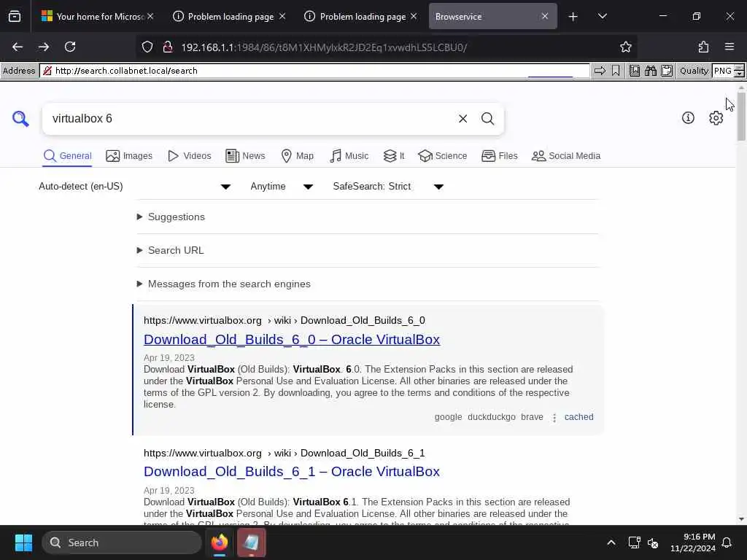Open the Firefox View icon
Screen dimensions: 747x560
tap(15, 17)
